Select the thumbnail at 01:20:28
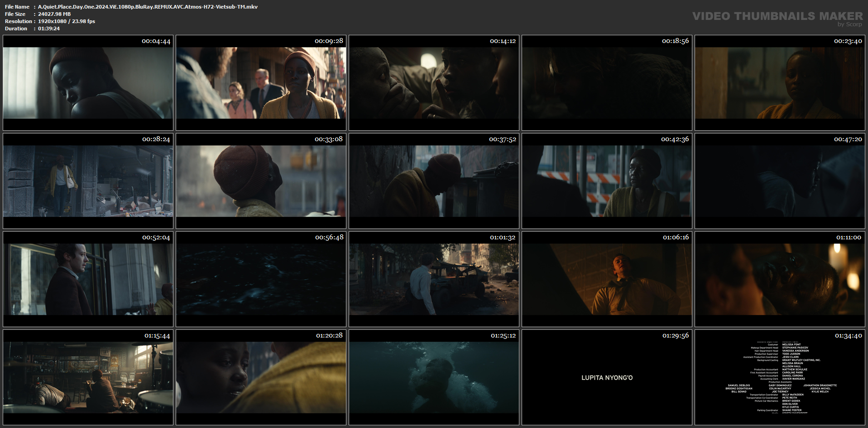 [x=261, y=377]
